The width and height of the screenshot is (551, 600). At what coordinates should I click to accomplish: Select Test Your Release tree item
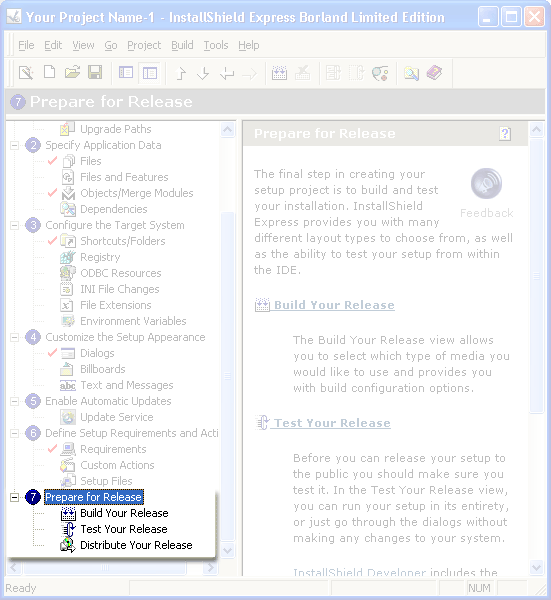[x=124, y=529]
